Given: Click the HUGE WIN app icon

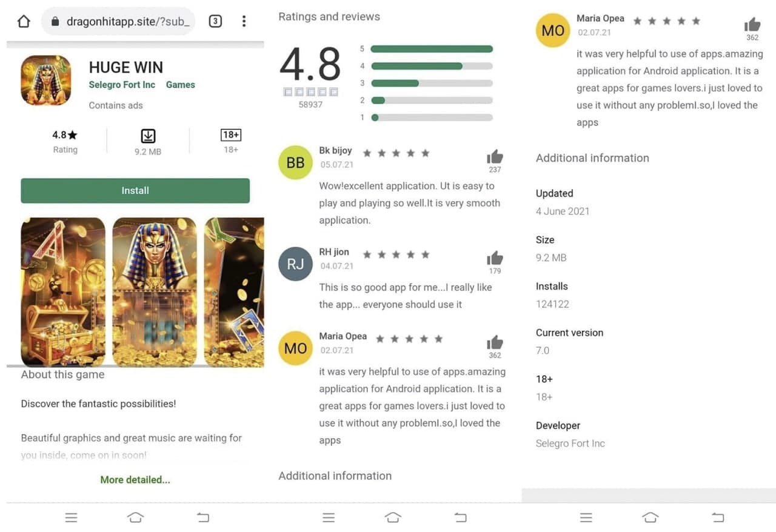Looking at the screenshot, I should pos(46,81).
